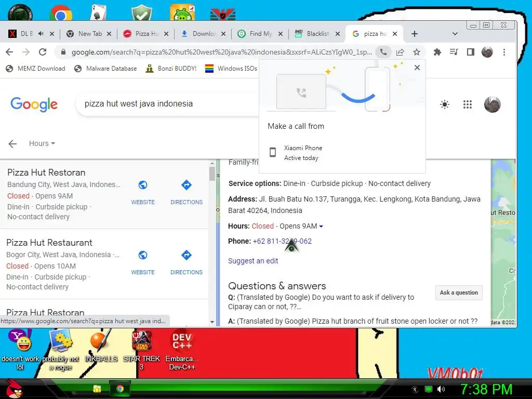This screenshot has height=399, width=532.
Task: Expand hours arrow next to Opens 9AM
Action: [x=321, y=227]
